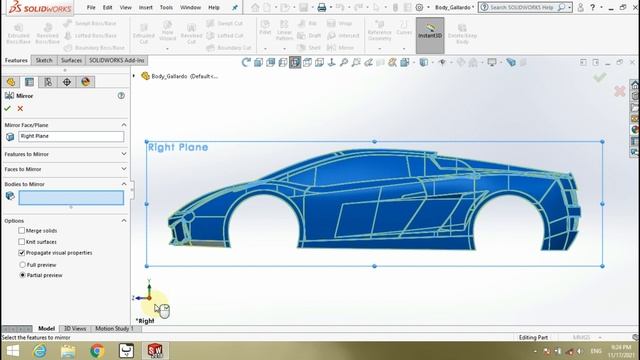Launch Internet Explorer from taskbar
The width and height of the screenshot is (640, 360).
click(x=40, y=351)
